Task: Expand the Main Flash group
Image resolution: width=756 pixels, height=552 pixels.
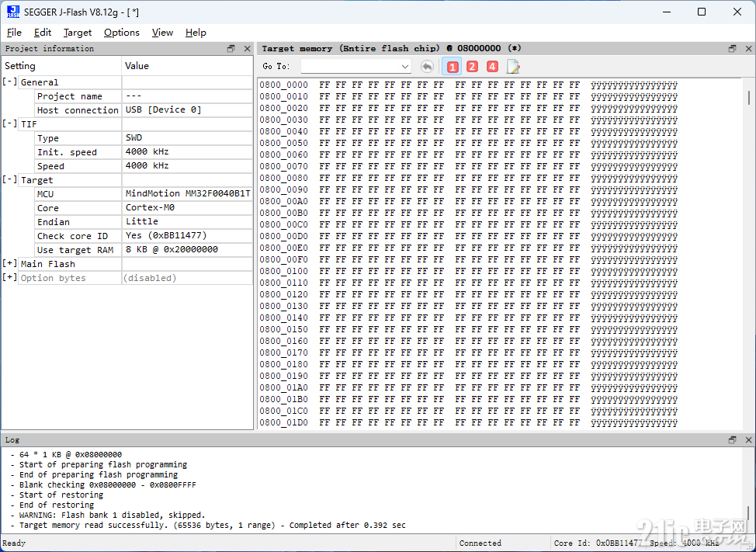Action: pos(9,264)
